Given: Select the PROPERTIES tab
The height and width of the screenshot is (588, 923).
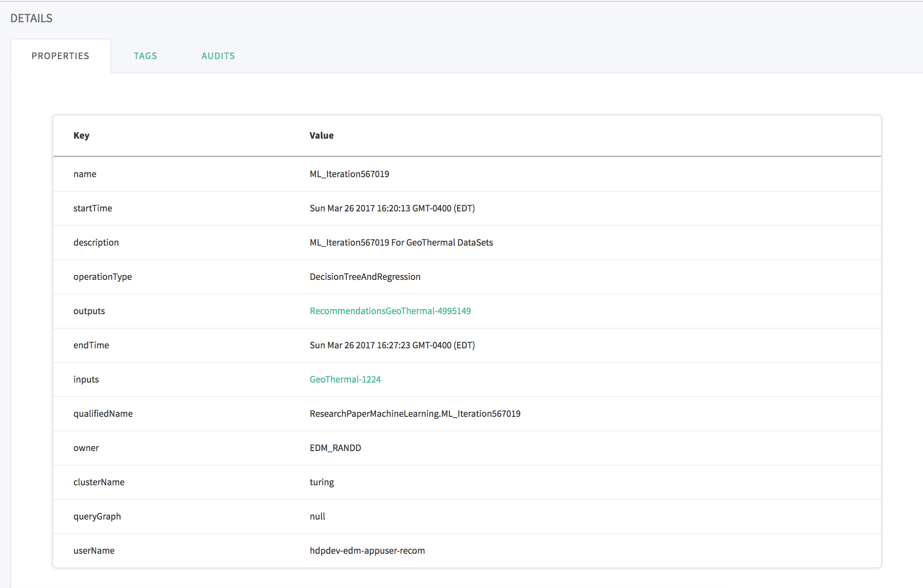Looking at the screenshot, I should 60,56.
